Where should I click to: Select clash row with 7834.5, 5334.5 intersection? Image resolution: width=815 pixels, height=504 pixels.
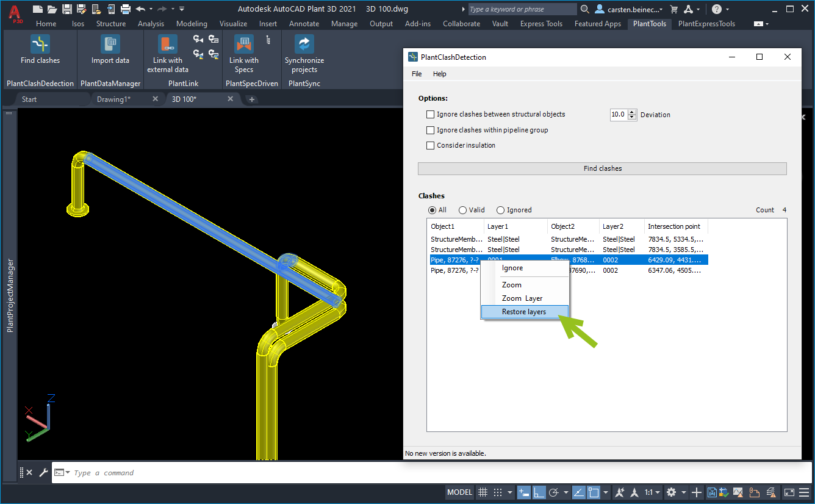(567, 239)
